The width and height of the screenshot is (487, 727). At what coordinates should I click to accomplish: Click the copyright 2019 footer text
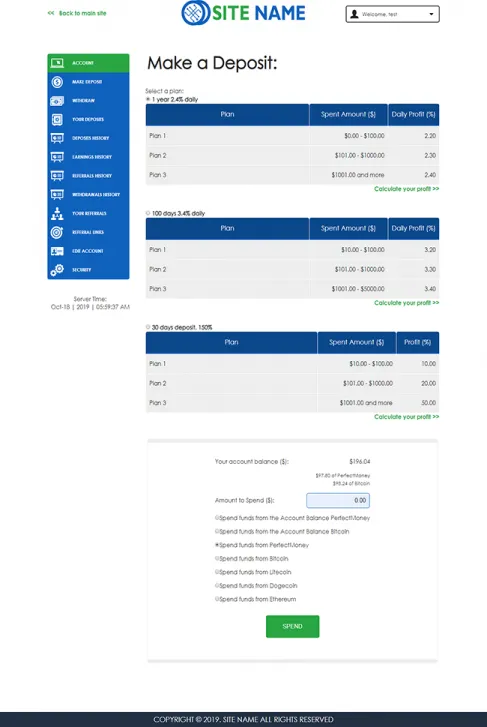(243, 719)
